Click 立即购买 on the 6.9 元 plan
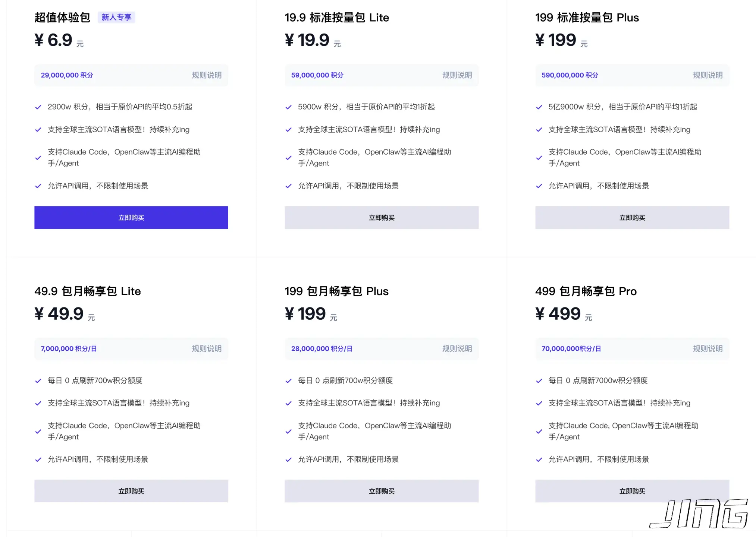Viewport: 756px width, 537px height. [x=131, y=218]
